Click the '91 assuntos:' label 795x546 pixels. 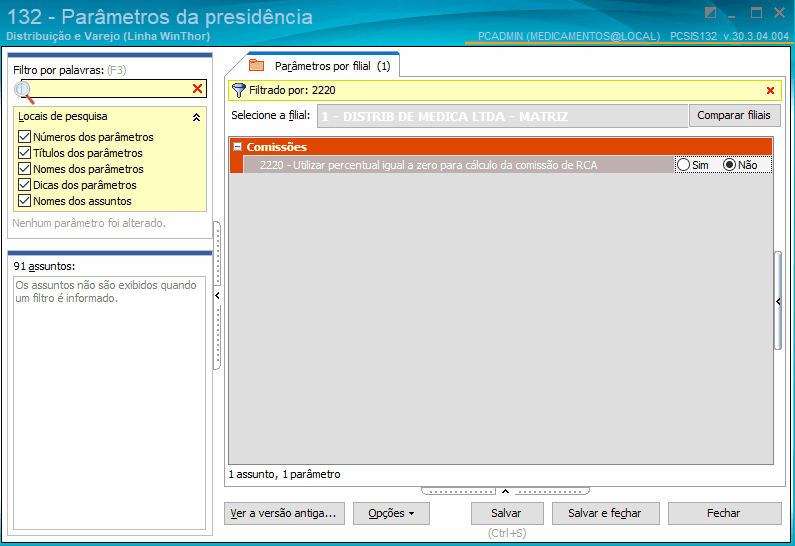pyautogui.click(x=44, y=266)
